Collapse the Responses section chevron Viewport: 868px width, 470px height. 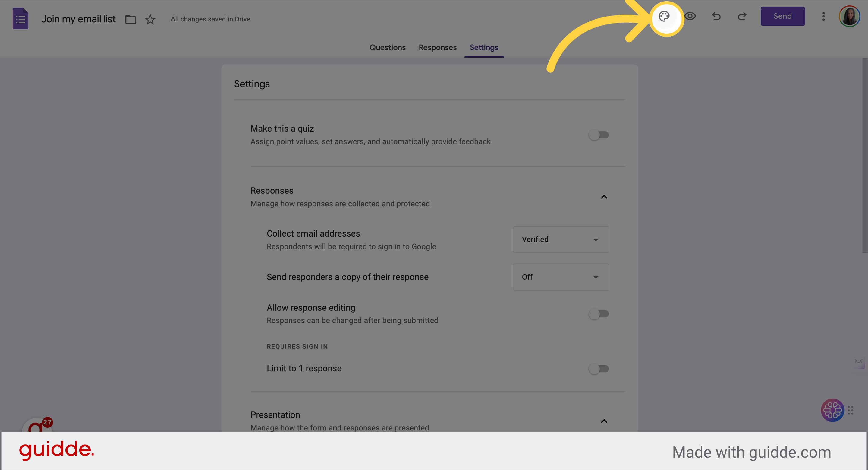(604, 197)
